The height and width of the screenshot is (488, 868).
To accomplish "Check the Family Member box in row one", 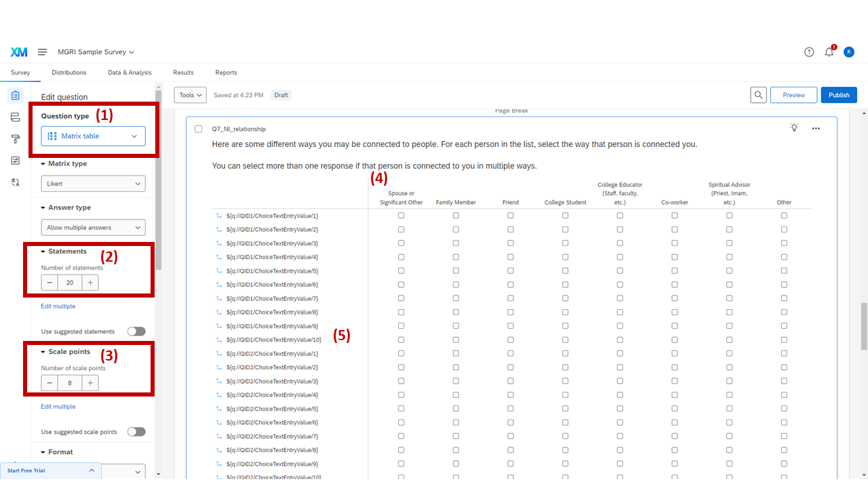I will click(x=456, y=215).
